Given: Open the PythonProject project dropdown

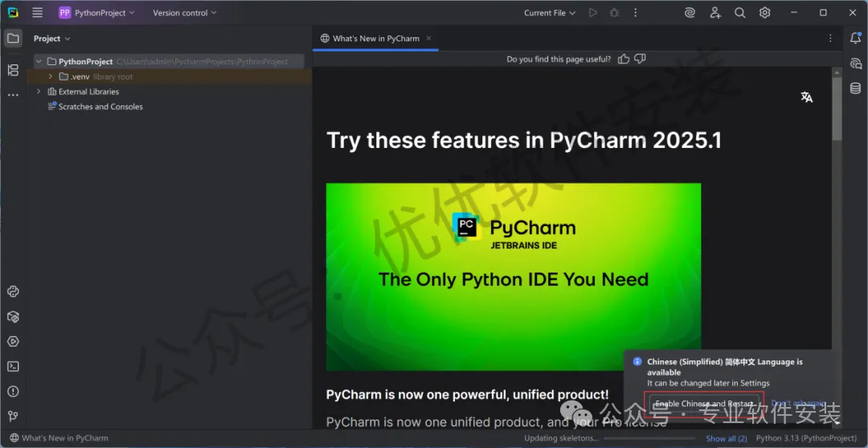Looking at the screenshot, I should tap(97, 12).
